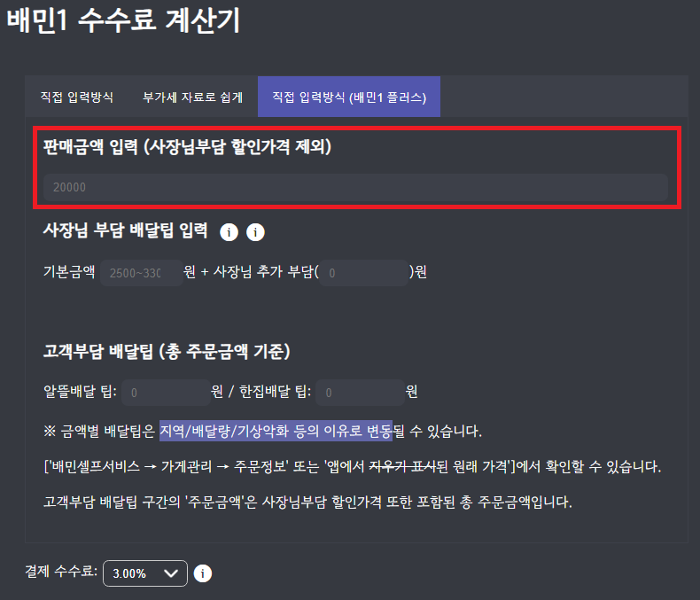Click the 결제 수수료 label
700x600 pixels.
tap(61, 571)
